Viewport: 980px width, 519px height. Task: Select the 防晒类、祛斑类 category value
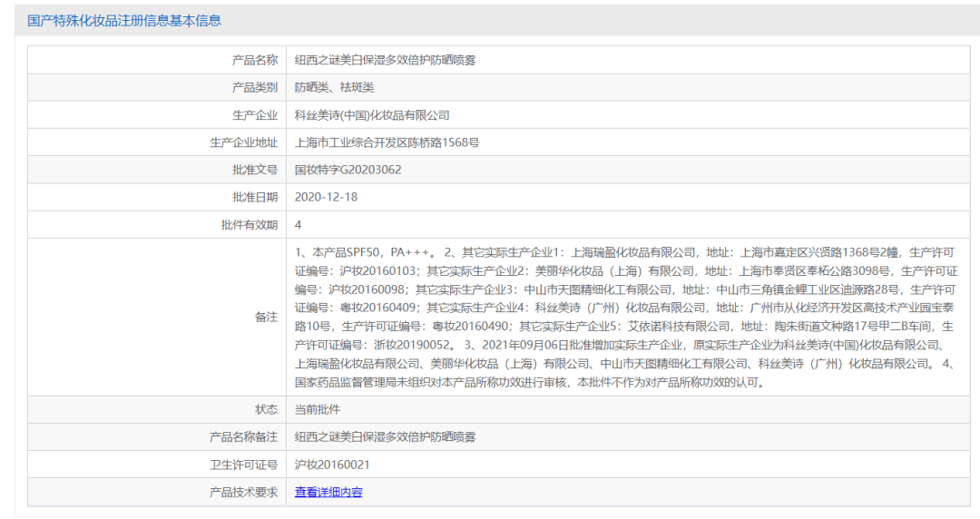click(334, 88)
